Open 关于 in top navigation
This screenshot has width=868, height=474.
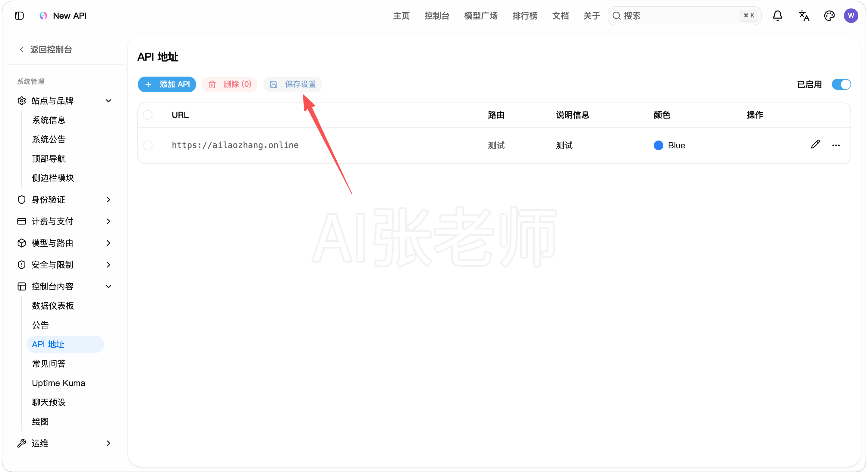tap(592, 16)
